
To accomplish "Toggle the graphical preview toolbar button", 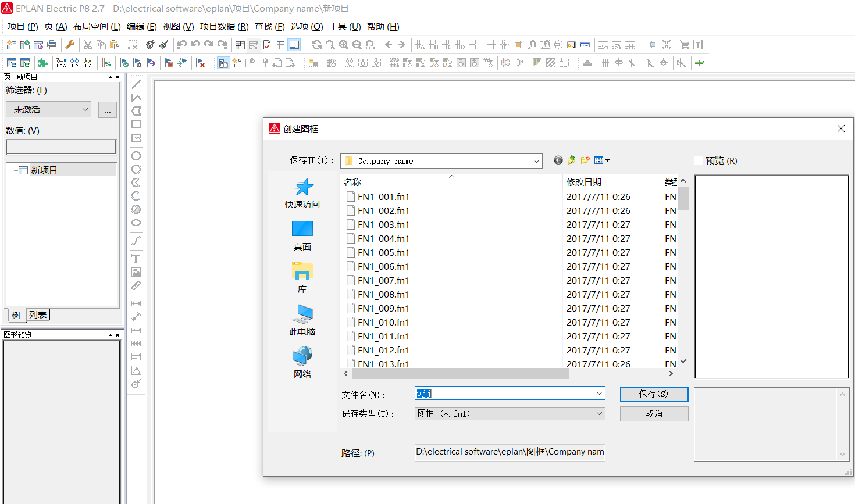I will (x=294, y=45).
